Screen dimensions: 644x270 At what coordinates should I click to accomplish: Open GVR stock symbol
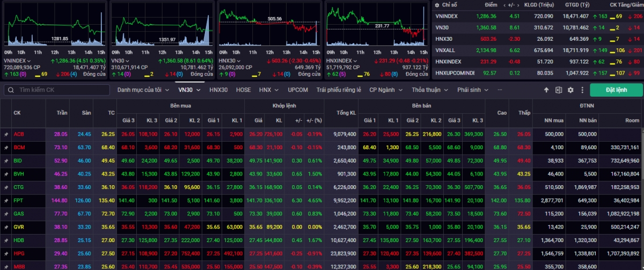pos(19,227)
